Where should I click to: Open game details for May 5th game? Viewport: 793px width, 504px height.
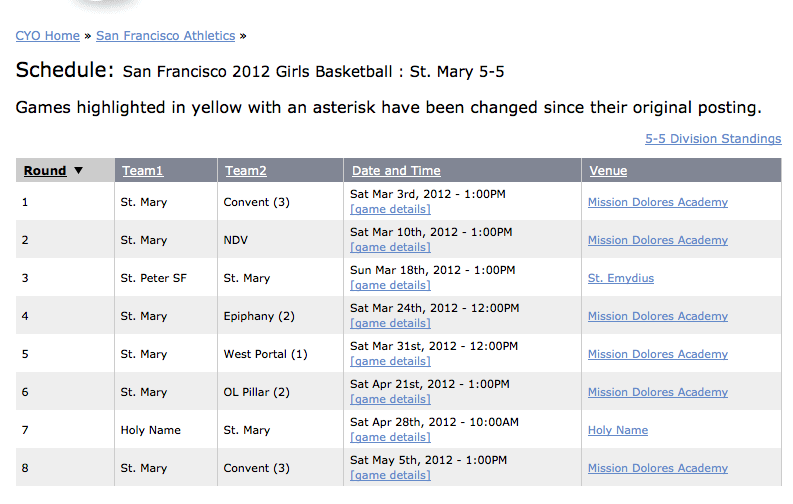(x=390, y=475)
